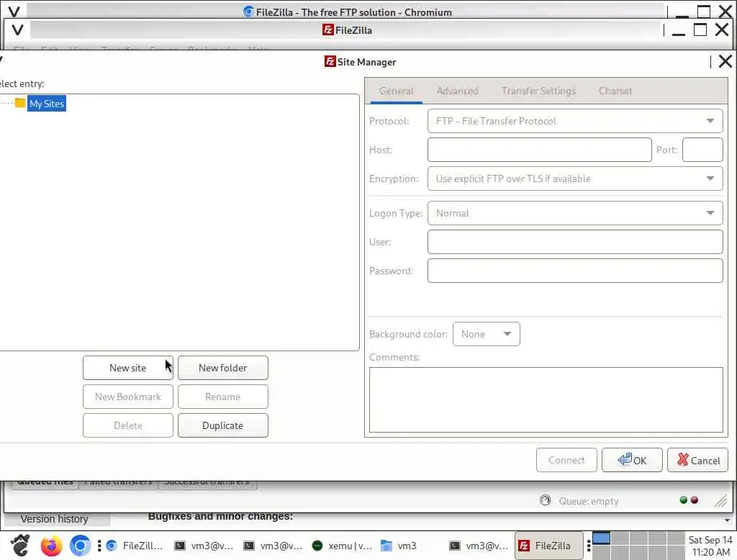Open the Encryption dropdown
This screenshot has height=560, width=737.
pyautogui.click(x=575, y=179)
